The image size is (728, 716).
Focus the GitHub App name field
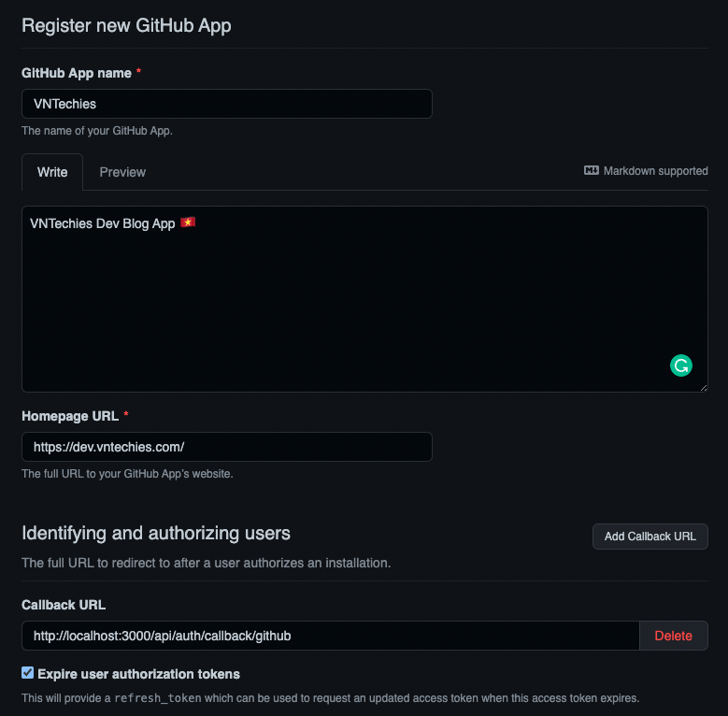pos(226,104)
